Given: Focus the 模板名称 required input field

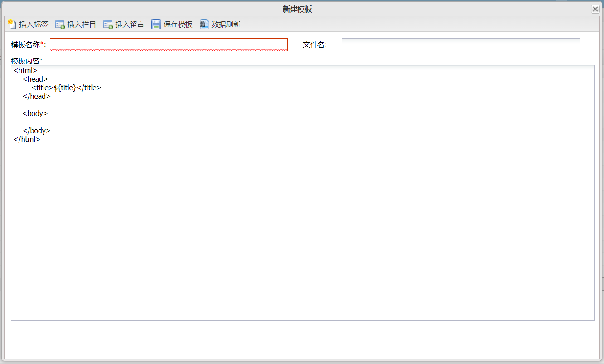Looking at the screenshot, I should (x=169, y=44).
